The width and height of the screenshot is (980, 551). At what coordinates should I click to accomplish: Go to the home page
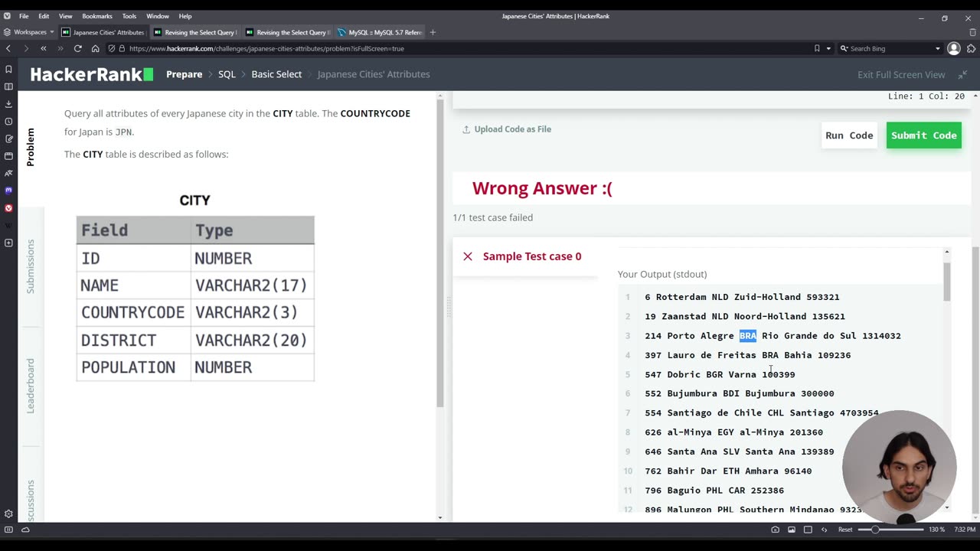point(95,48)
